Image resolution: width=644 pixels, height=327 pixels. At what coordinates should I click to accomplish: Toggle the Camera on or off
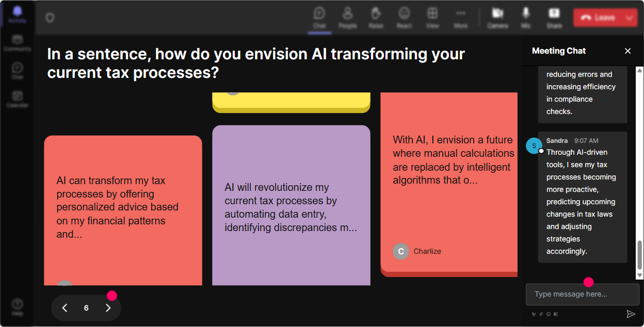click(497, 18)
